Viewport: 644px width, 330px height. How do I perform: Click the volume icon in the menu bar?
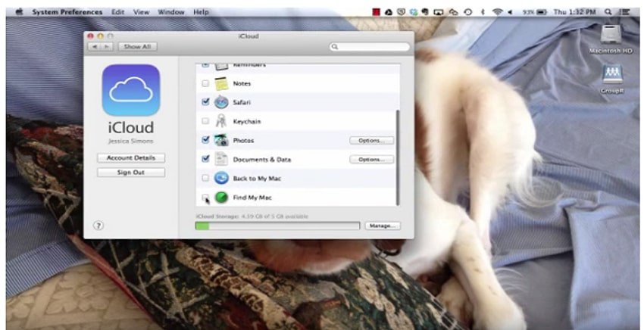(510, 12)
